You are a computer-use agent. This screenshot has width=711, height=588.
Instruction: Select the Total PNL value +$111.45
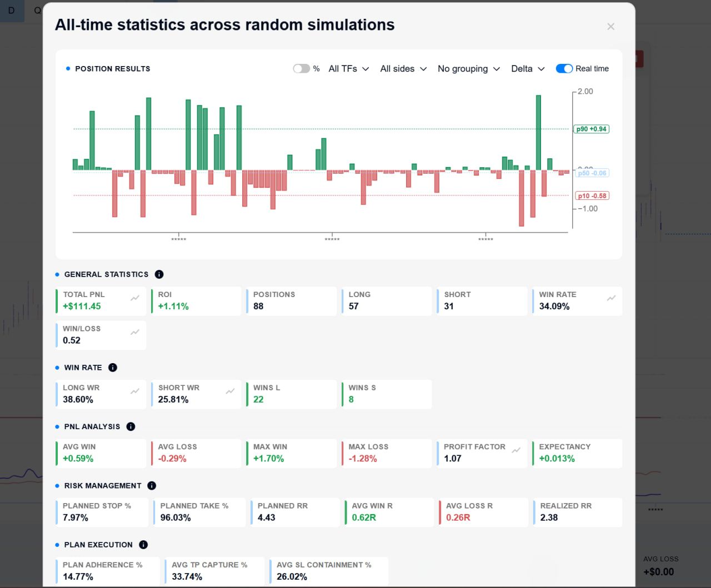[82, 306]
